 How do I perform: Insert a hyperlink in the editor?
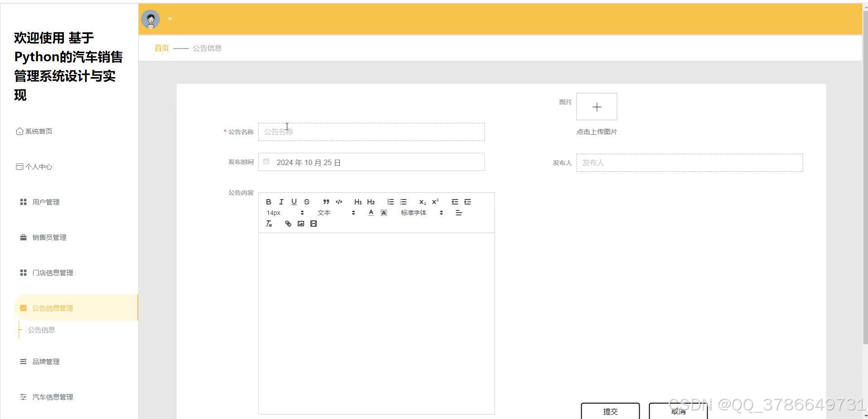click(288, 223)
